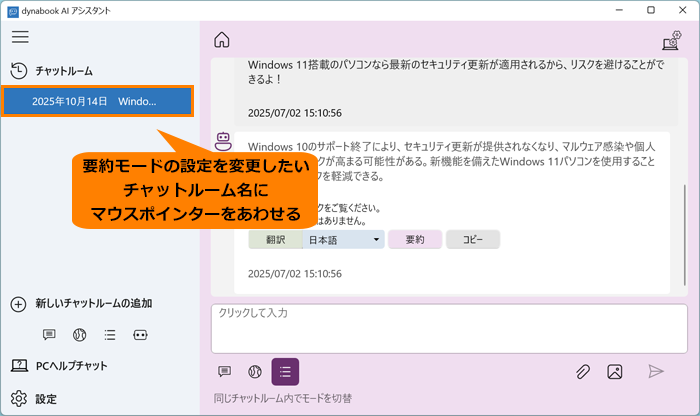Screen dimensions: 700x416
Task: Add a new summary-mode room from sidebar icons
Action: 110,334
